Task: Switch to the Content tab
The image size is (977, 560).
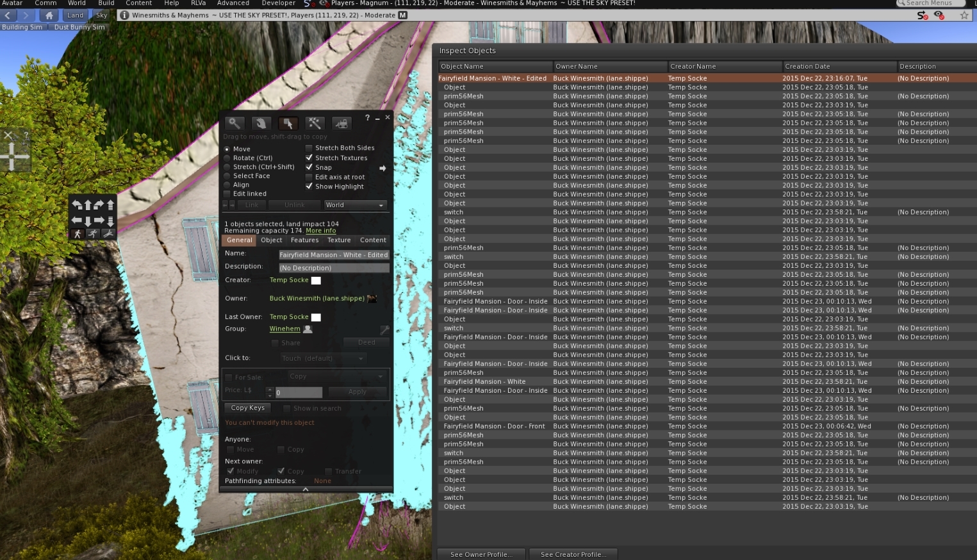Action: point(373,240)
